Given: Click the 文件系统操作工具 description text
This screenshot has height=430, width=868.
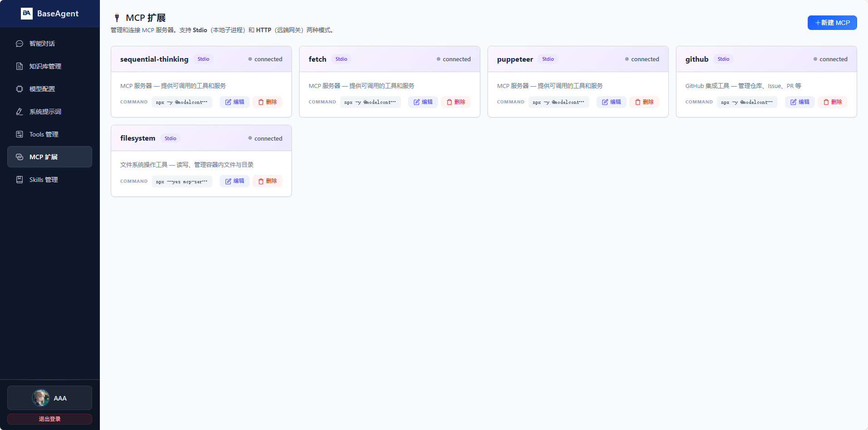Looking at the screenshot, I should [187, 165].
